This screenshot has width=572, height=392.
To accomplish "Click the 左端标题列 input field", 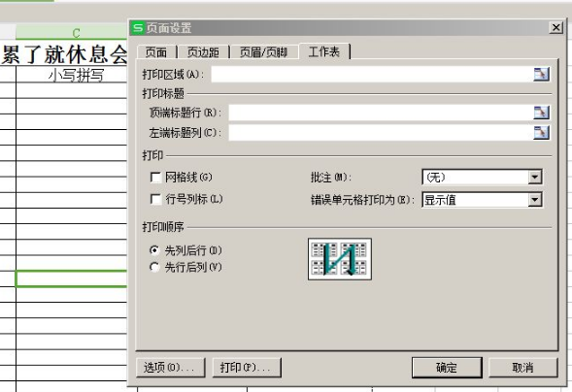I will point(381,132).
